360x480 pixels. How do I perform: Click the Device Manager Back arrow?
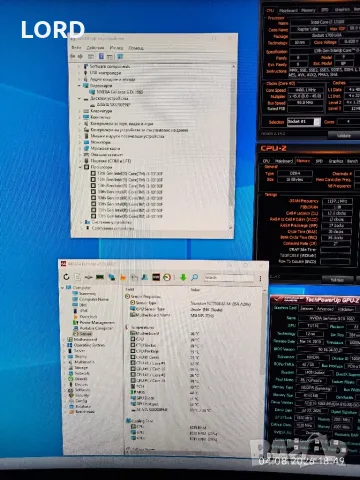pyautogui.click(x=72, y=56)
